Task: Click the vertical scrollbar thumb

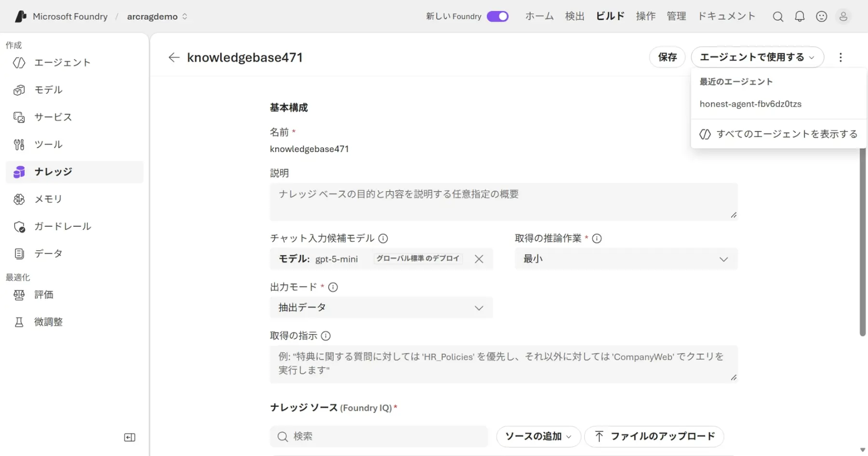Action: [x=863, y=242]
